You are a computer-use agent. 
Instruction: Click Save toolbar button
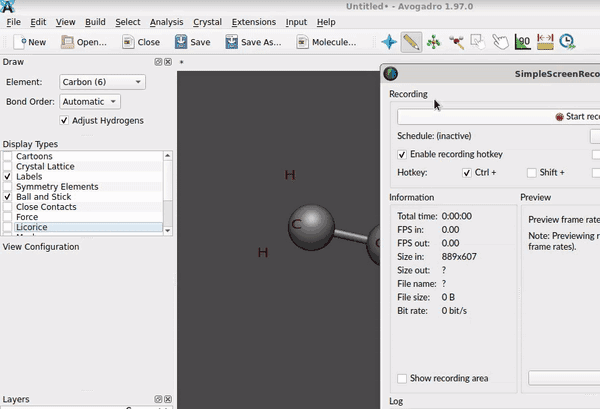pos(192,42)
